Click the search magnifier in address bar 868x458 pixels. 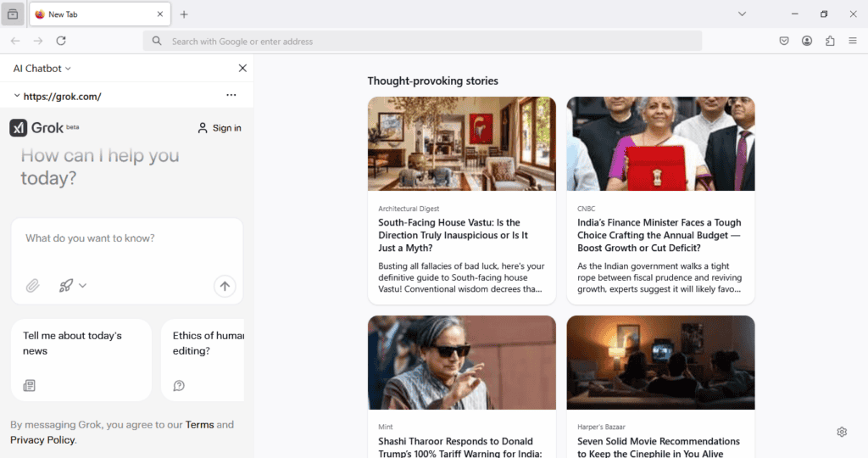tap(157, 41)
